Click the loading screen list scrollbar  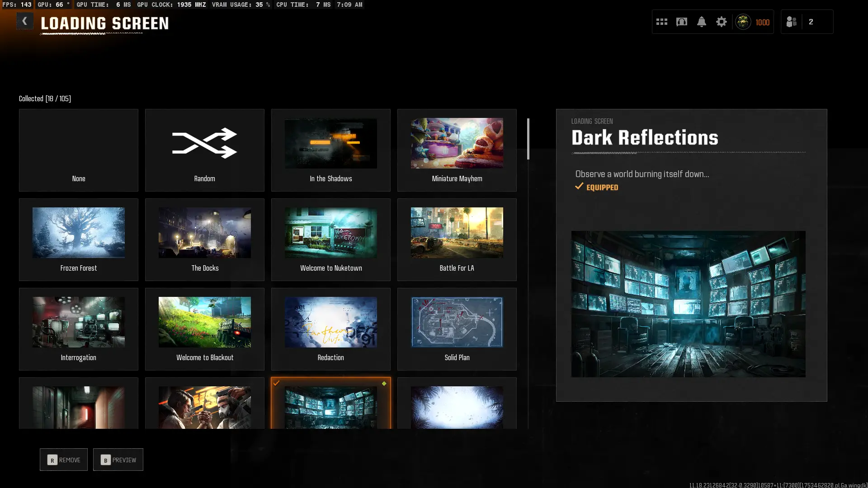[528, 139]
